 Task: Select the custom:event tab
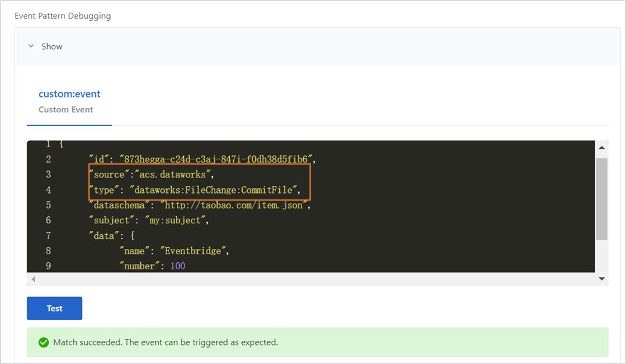point(69,94)
